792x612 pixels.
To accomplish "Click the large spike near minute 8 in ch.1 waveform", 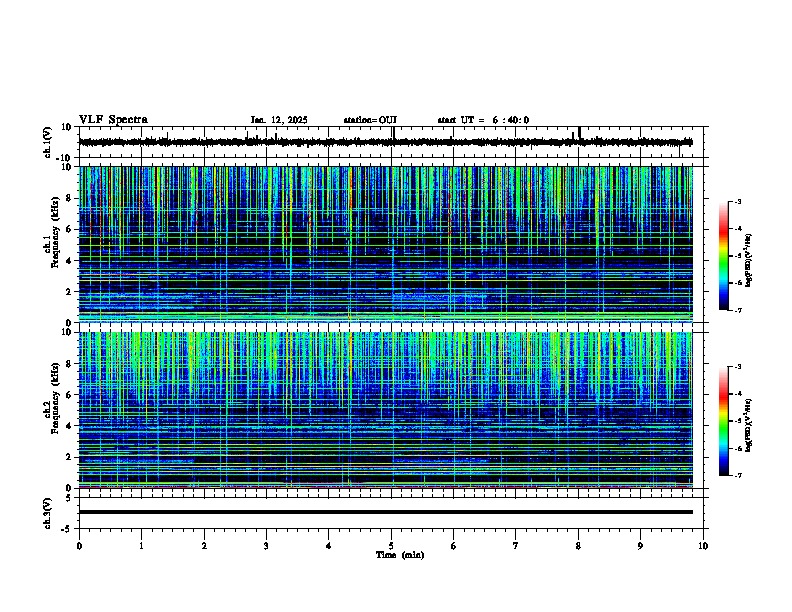I will coord(579,133).
